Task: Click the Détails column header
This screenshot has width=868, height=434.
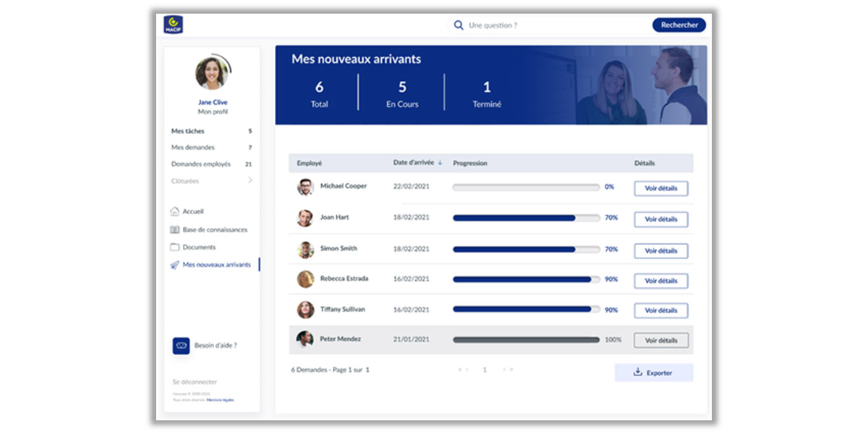Action: click(644, 163)
